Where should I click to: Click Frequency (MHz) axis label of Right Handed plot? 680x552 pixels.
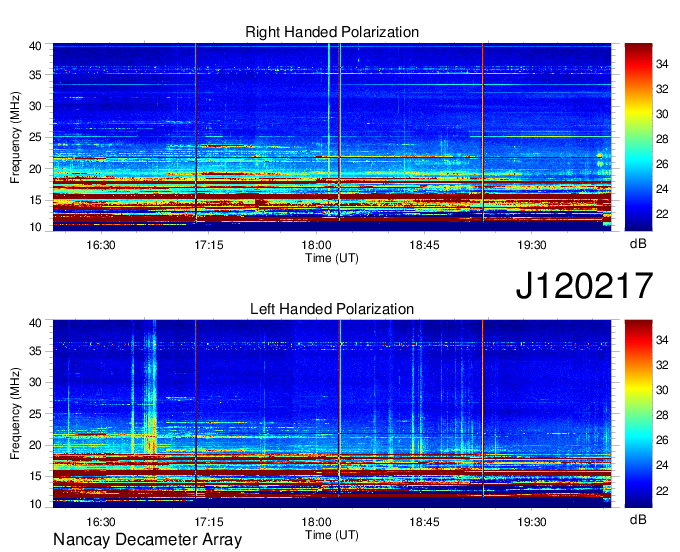[x=15, y=137]
